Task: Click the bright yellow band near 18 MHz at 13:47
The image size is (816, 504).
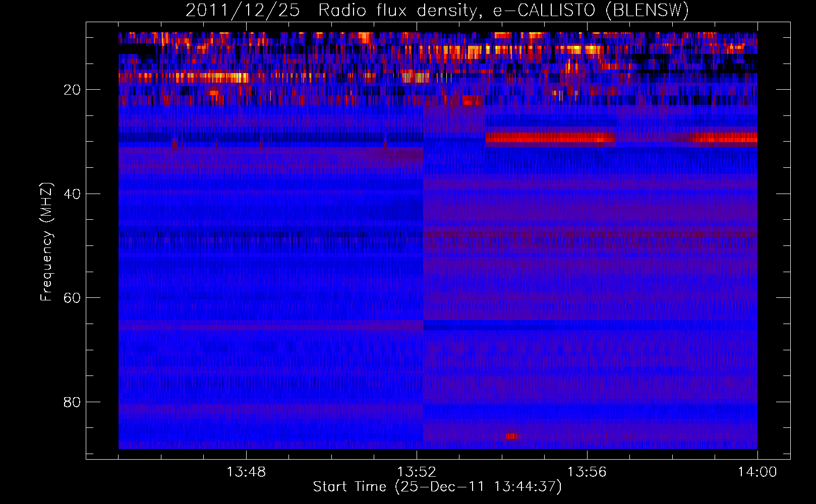Action: 212,78
